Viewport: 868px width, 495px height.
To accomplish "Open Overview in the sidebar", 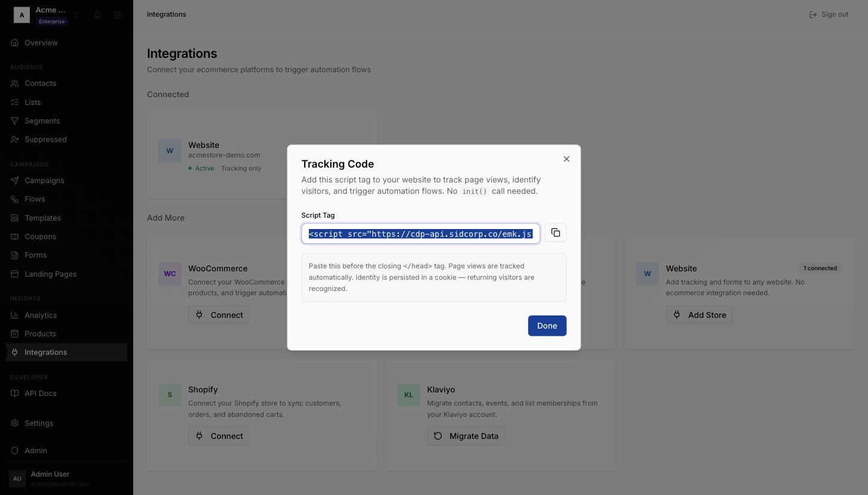I will [67, 43].
